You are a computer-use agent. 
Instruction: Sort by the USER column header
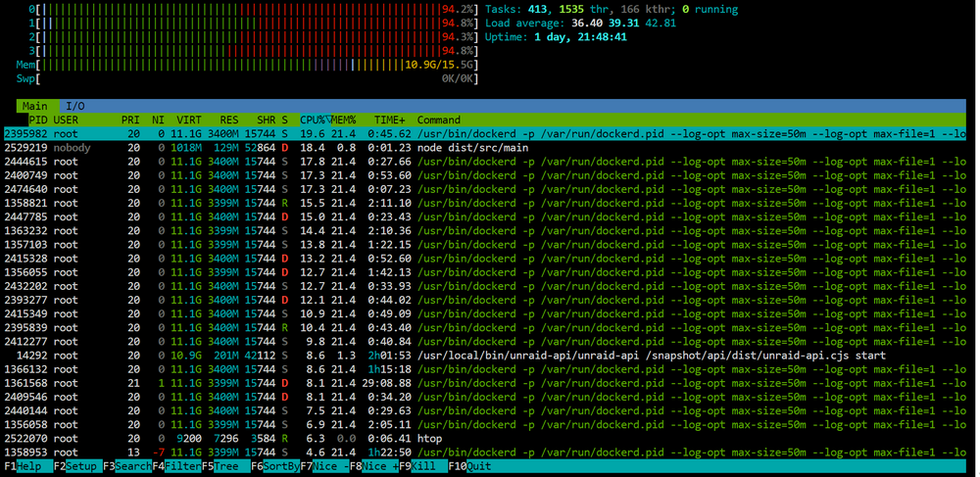tap(66, 119)
